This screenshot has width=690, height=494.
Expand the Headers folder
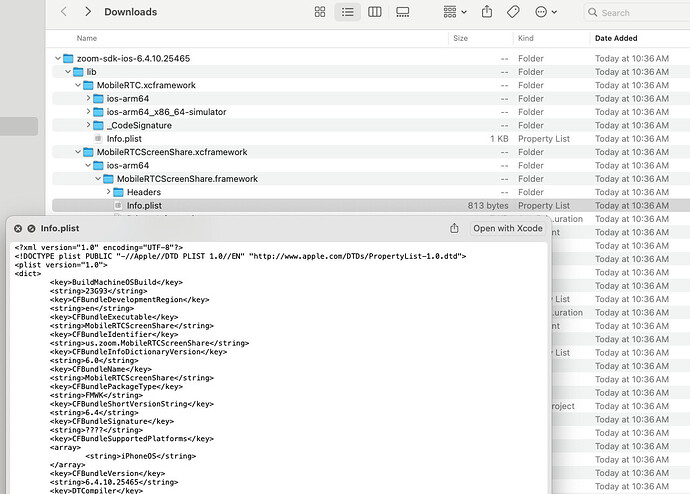tap(108, 192)
